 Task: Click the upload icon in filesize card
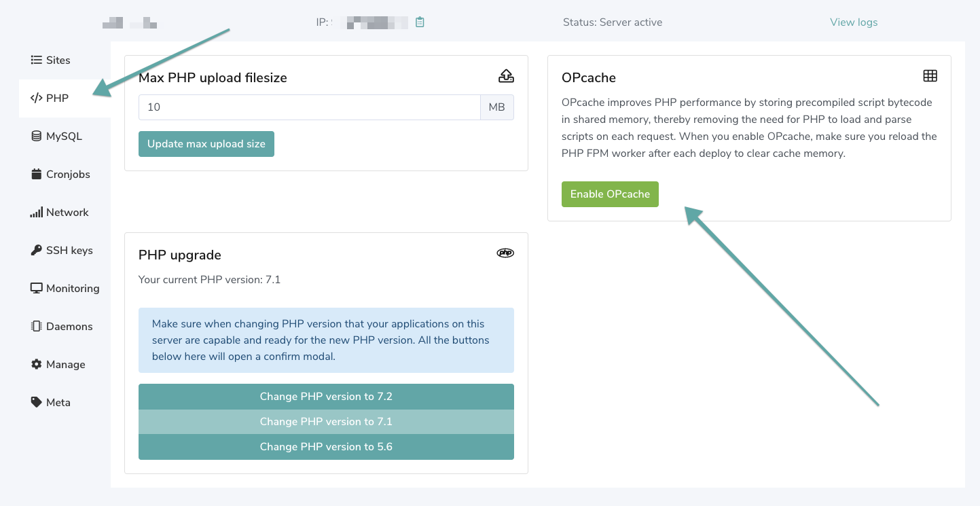506,76
